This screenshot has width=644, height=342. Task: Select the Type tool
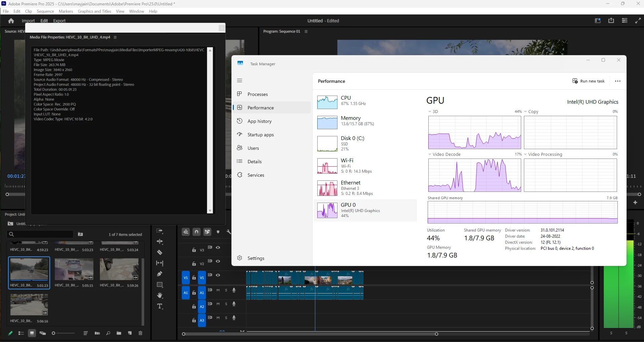coord(160,306)
